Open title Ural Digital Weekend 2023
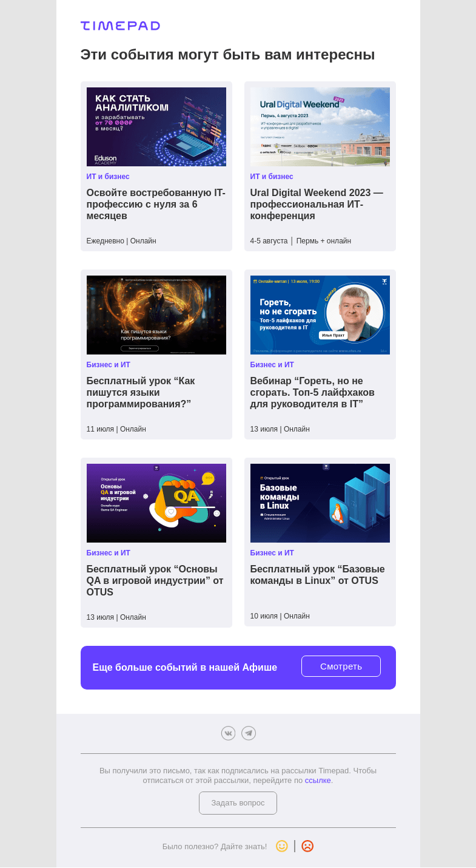476x868 pixels. (x=317, y=205)
